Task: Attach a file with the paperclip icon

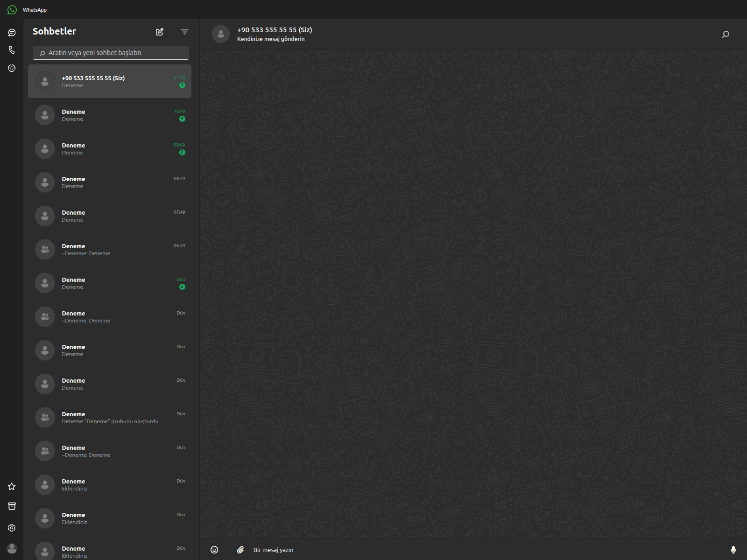Action: point(241,550)
